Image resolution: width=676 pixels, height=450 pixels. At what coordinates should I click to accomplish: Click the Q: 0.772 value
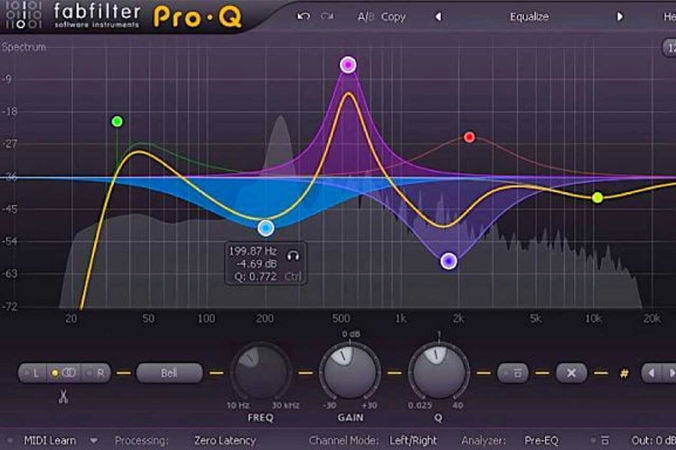tap(255, 276)
